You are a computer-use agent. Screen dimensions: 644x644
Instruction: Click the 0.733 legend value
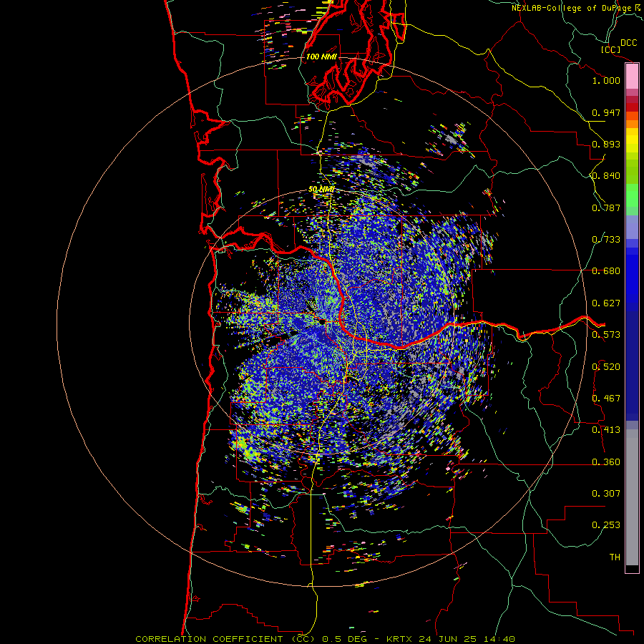606,240
